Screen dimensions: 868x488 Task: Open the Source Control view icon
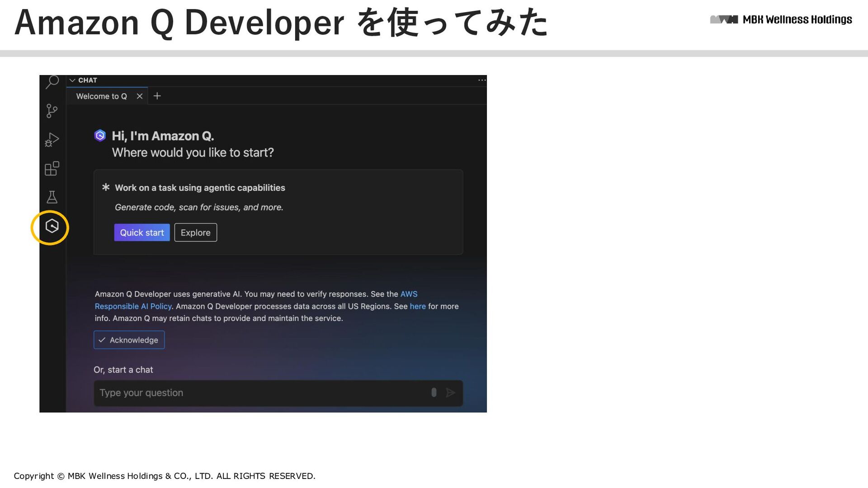pos(52,111)
